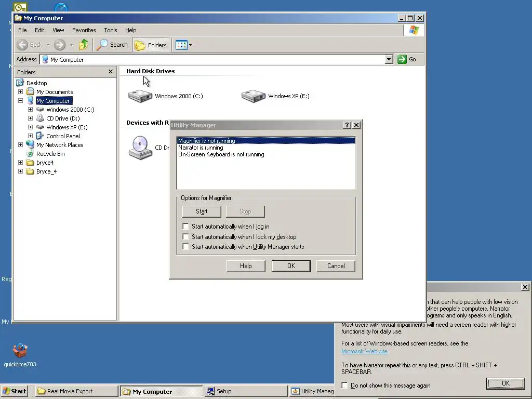
Task: Open the Help menu
Action: click(130, 30)
